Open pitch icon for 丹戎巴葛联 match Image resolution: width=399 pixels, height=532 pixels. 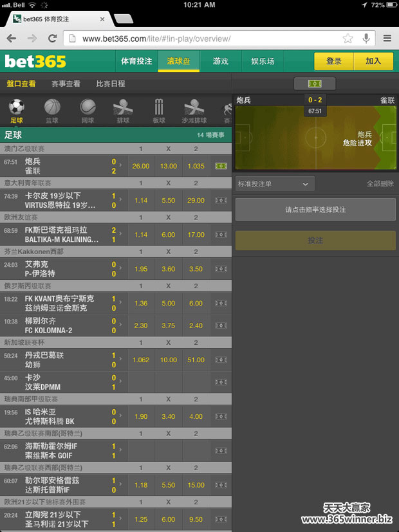[x=221, y=360]
